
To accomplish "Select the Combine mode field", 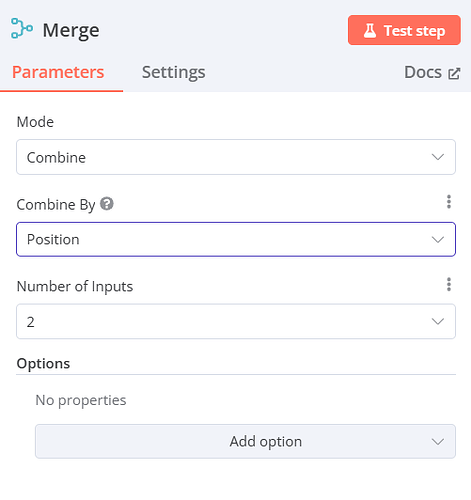I will 236,157.
